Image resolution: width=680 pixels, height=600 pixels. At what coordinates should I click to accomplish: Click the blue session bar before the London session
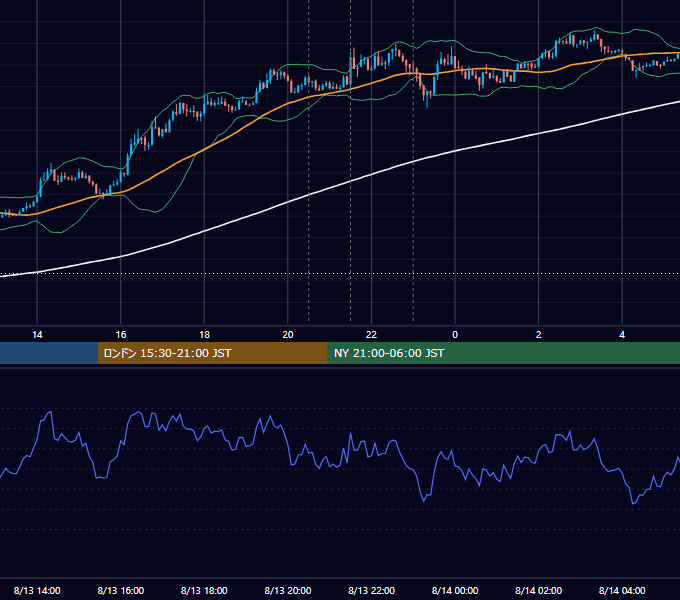point(49,353)
